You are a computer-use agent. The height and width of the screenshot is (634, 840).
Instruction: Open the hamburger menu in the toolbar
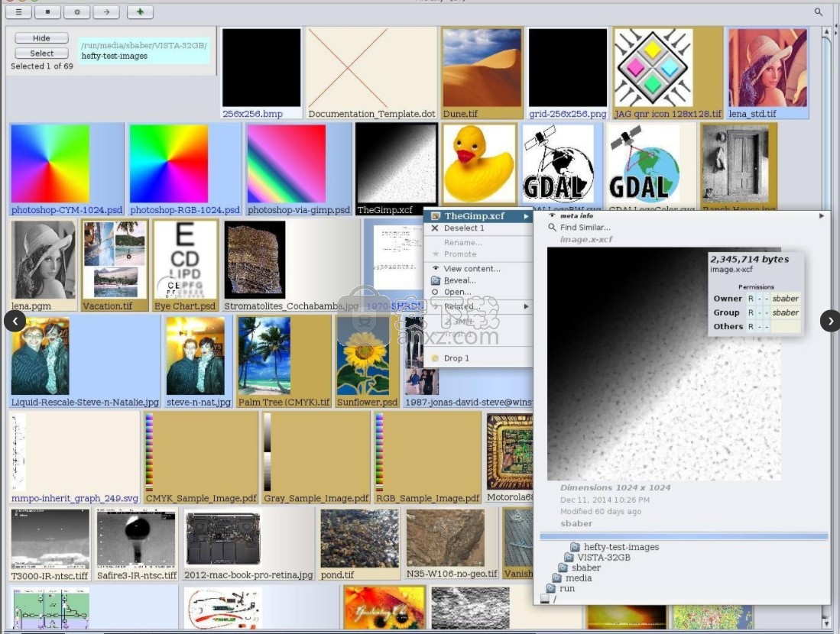tap(19, 11)
